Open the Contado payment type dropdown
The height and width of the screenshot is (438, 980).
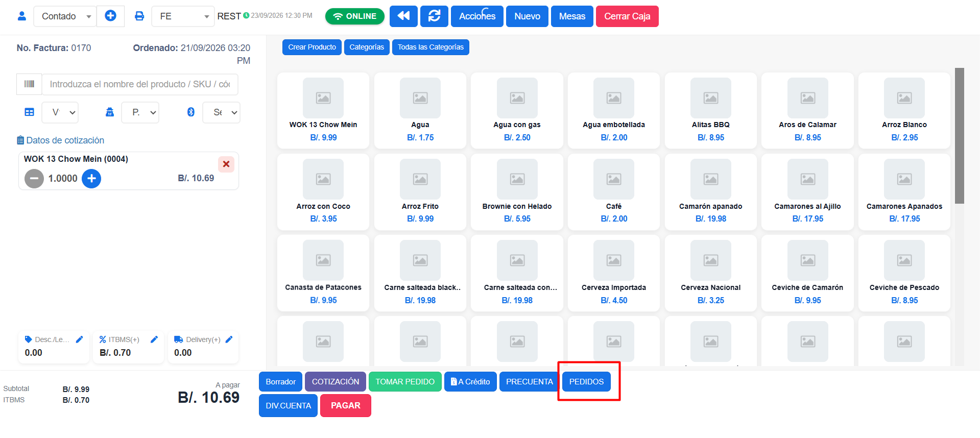pyautogui.click(x=65, y=16)
